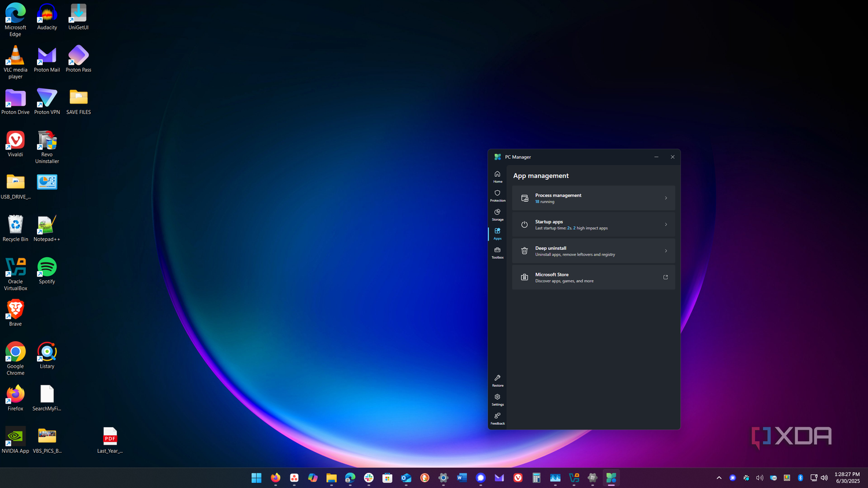Select SAVE FILES folder on desktop
Screen dimensions: 868x488
(x=79, y=102)
